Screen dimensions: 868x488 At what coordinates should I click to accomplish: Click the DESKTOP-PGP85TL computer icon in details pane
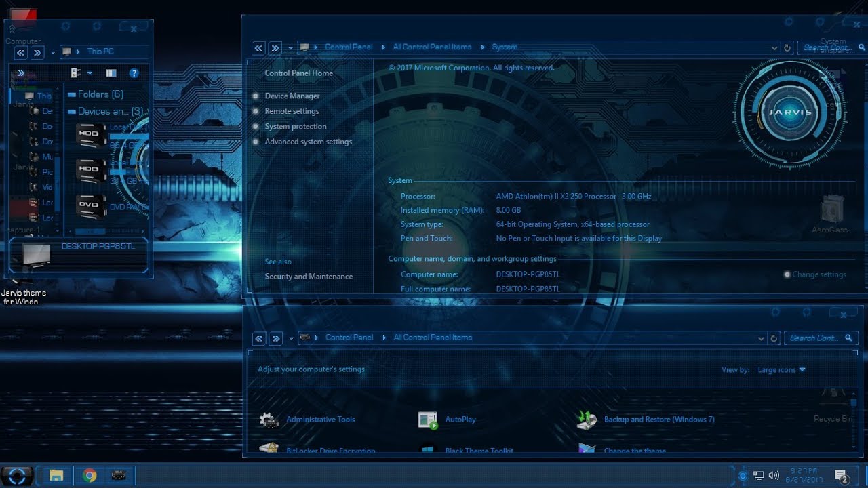(x=35, y=253)
